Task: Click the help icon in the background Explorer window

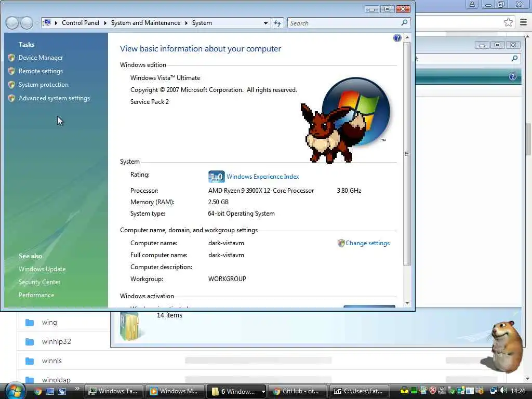Action: click(513, 77)
